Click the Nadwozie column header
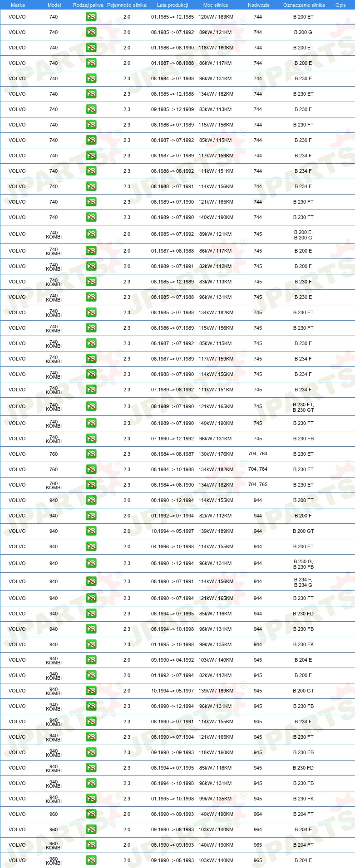The width and height of the screenshot is (355, 868). (x=258, y=5)
